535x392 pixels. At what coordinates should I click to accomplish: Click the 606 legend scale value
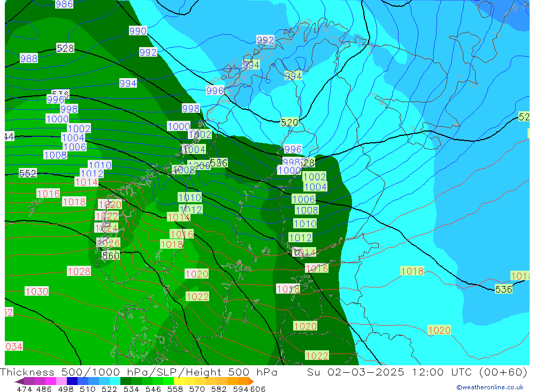[257, 389]
